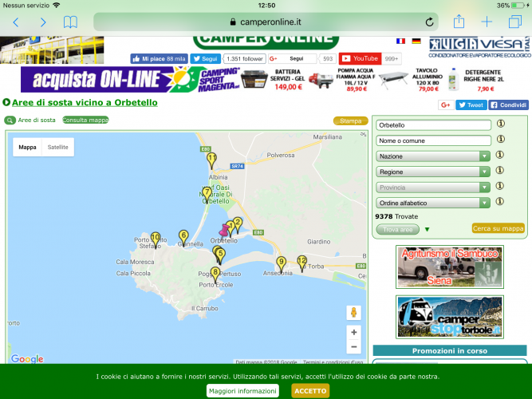Click map marker 5 south of Orbetello

click(x=221, y=255)
